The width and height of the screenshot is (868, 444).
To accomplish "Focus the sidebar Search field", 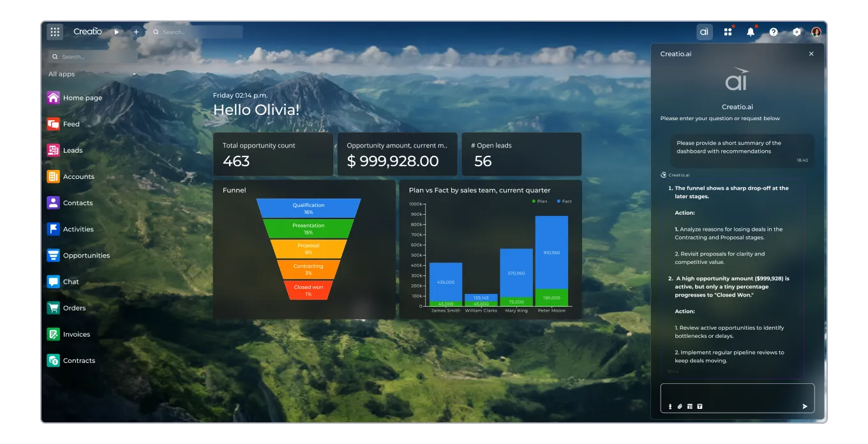I will (93, 57).
